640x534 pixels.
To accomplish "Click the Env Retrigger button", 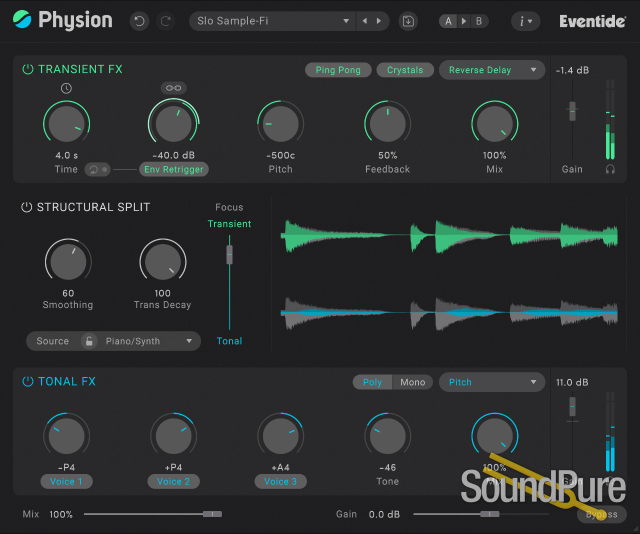I will [173, 169].
